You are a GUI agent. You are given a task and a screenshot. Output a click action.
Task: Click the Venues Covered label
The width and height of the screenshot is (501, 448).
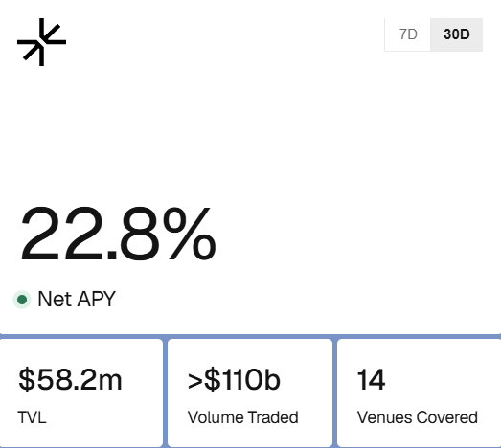418,417
